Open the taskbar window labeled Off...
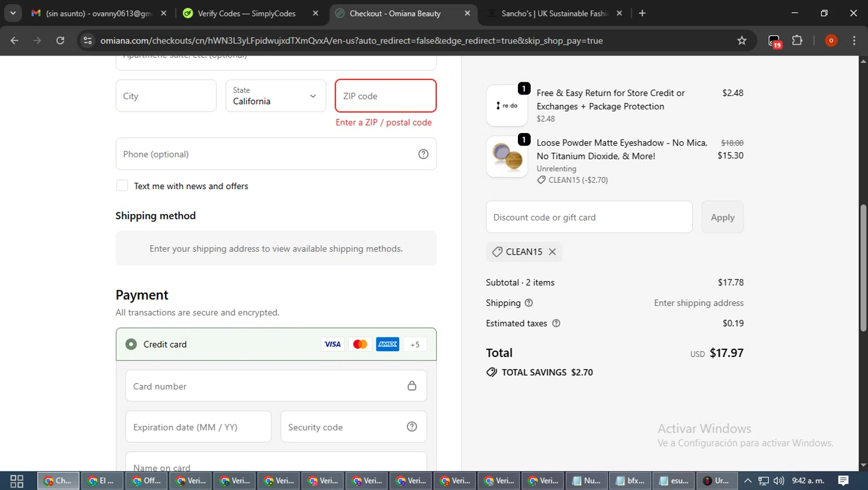Viewport: 868px width, 490px height. click(x=146, y=481)
